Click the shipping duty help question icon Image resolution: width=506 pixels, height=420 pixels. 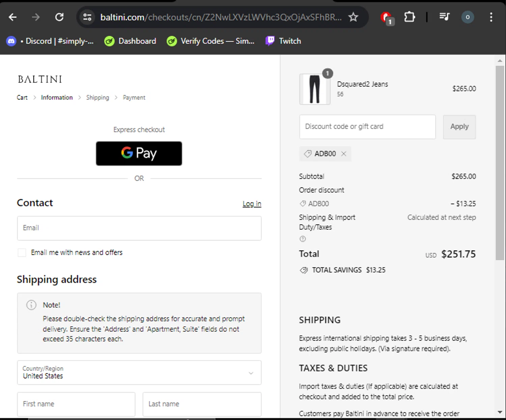[303, 239]
